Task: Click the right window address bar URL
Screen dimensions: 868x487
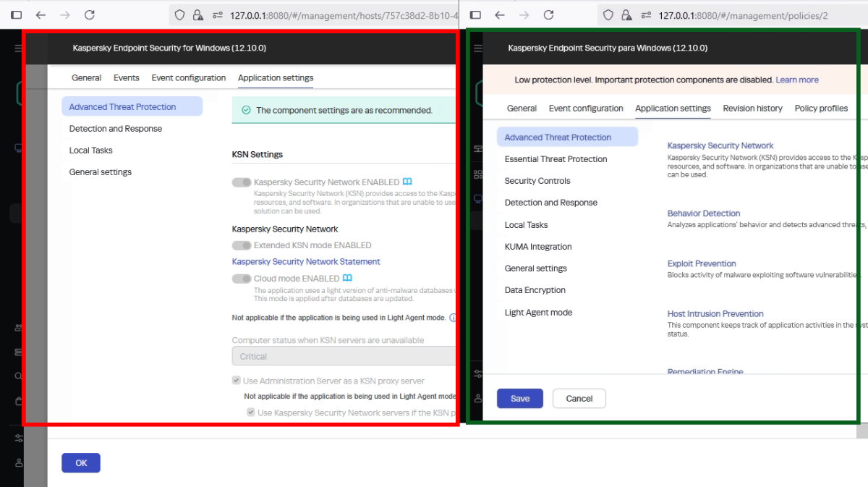Action: click(744, 14)
